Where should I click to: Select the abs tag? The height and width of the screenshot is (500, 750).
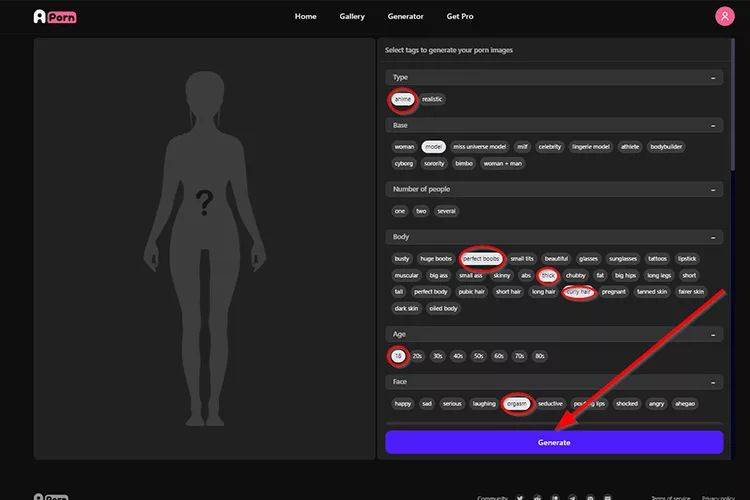point(526,276)
